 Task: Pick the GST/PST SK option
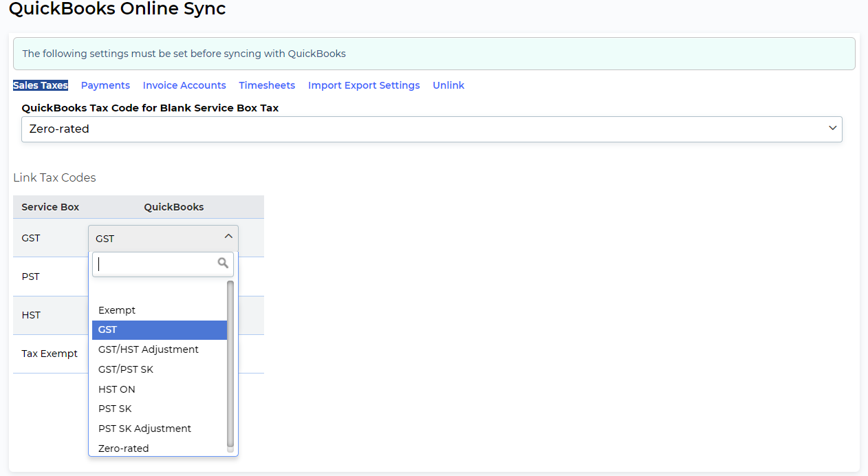(x=160, y=369)
